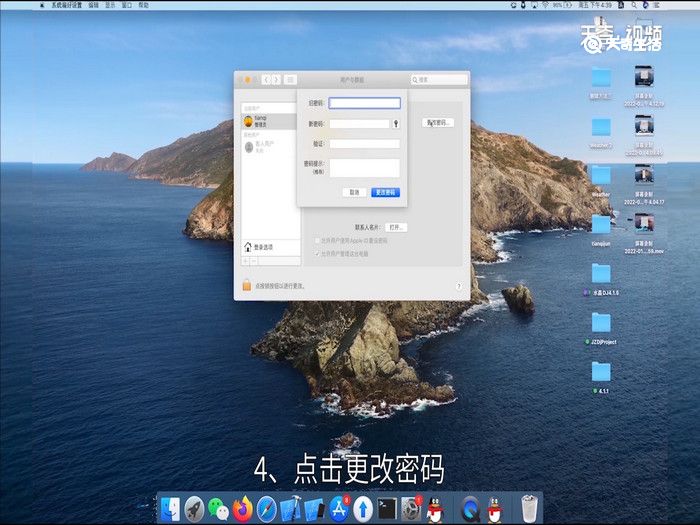Click the blue Change Password confirm button
Screen dimensions: 700x525
(385, 192)
